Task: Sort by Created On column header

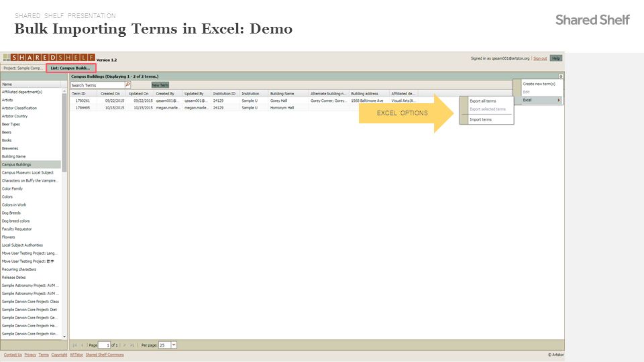Action: pos(110,94)
